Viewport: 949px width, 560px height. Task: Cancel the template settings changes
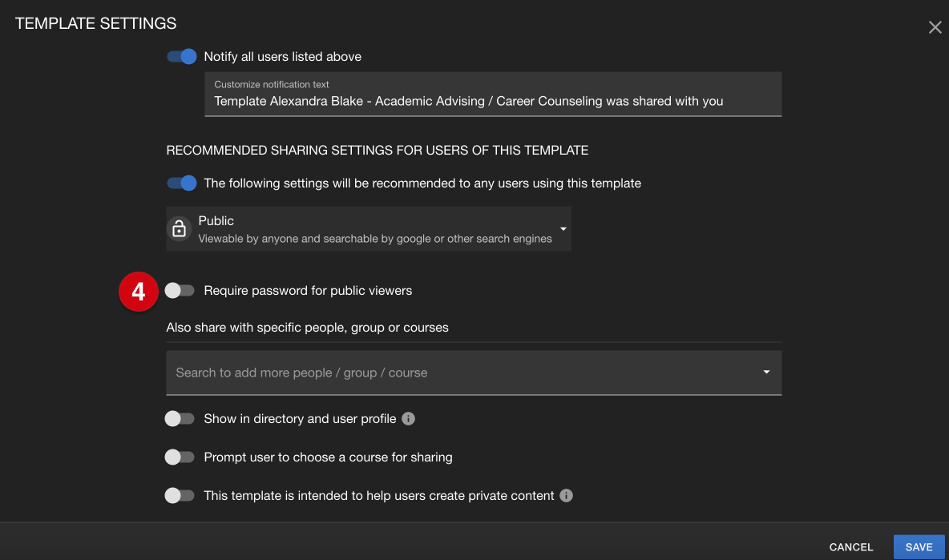point(851,546)
